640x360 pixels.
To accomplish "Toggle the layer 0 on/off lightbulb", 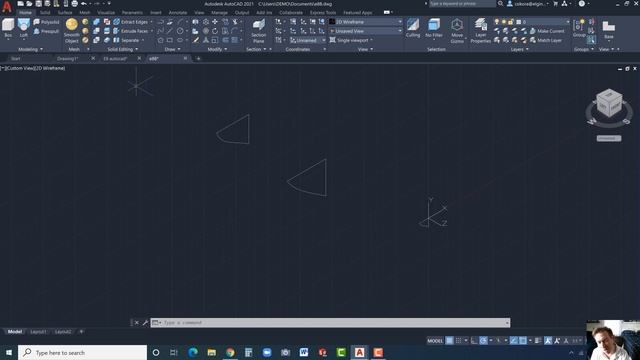I will [x=496, y=22].
